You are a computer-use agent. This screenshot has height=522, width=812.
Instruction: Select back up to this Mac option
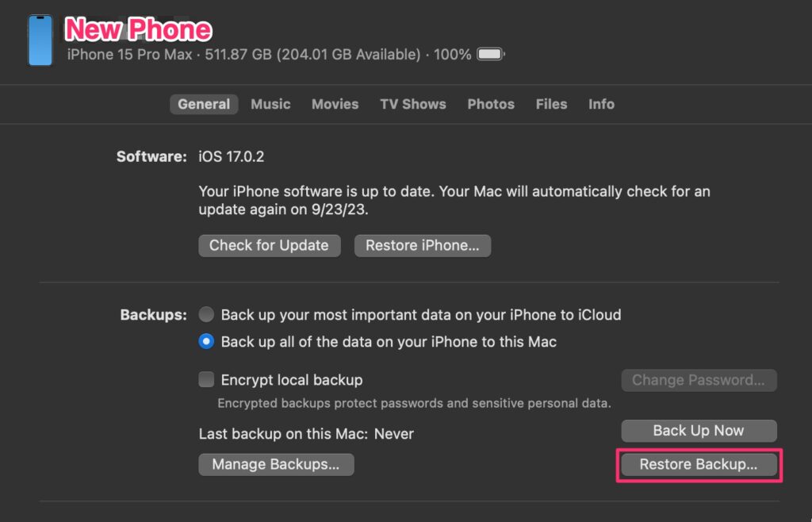(x=206, y=342)
